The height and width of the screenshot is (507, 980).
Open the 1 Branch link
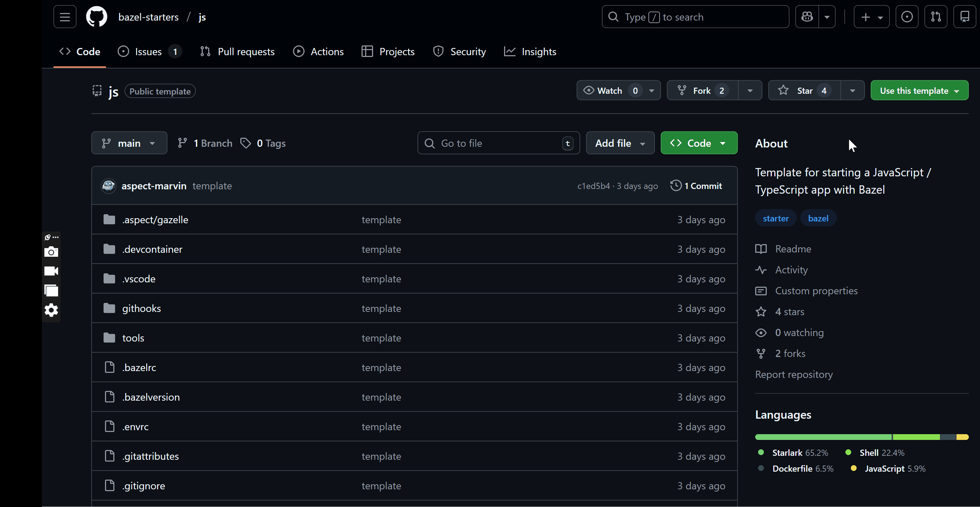205,143
